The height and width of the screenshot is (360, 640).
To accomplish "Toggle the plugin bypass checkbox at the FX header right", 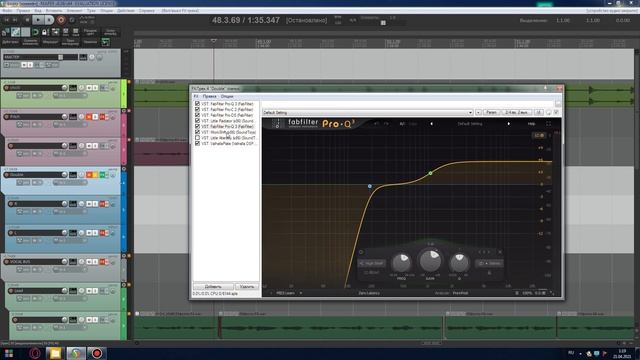I will [556, 112].
